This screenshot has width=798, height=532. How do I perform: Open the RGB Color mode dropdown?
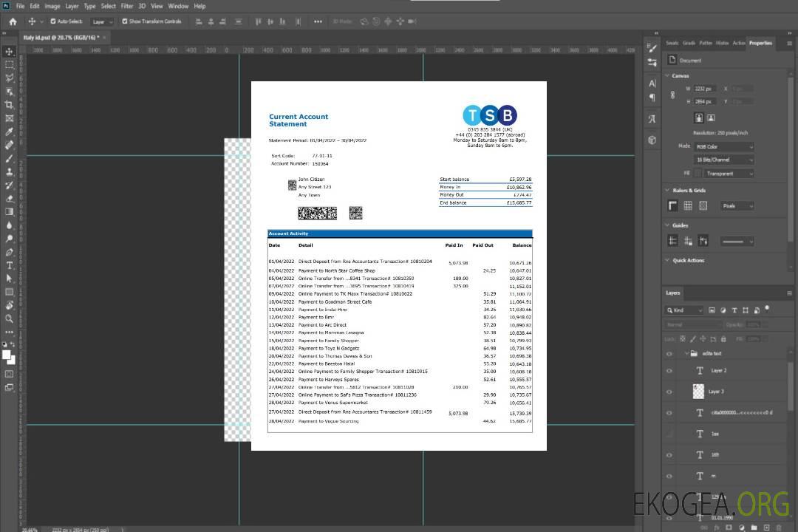click(723, 146)
